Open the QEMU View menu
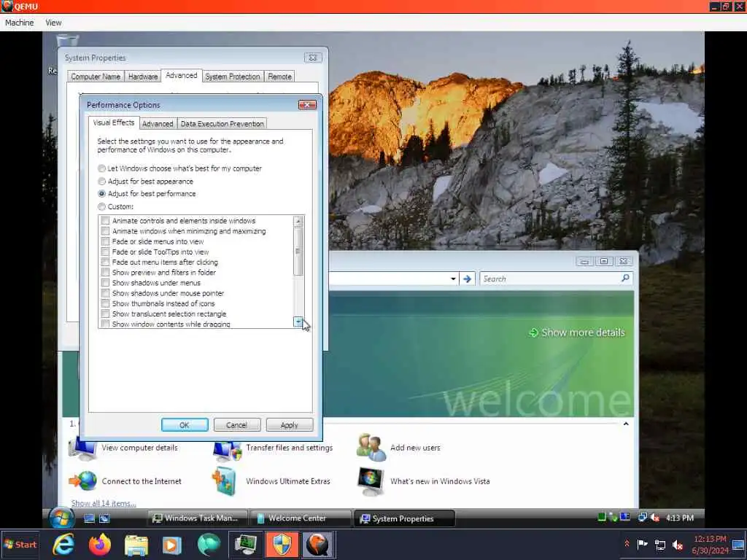The width and height of the screenshot is (747, 560). tap(53, 23)
